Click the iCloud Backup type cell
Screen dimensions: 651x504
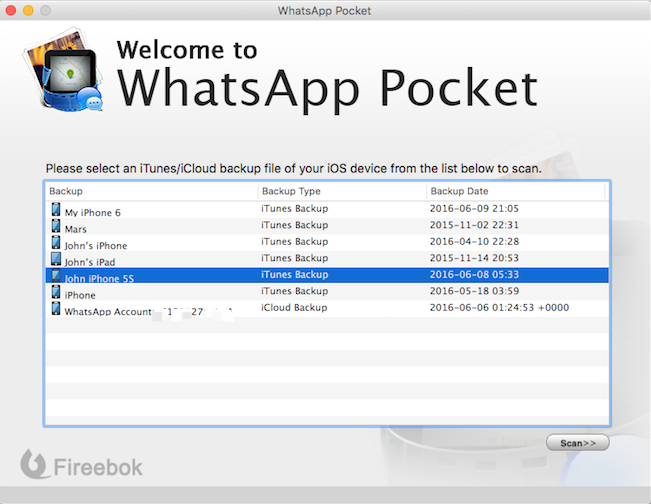tap(294, 308)
